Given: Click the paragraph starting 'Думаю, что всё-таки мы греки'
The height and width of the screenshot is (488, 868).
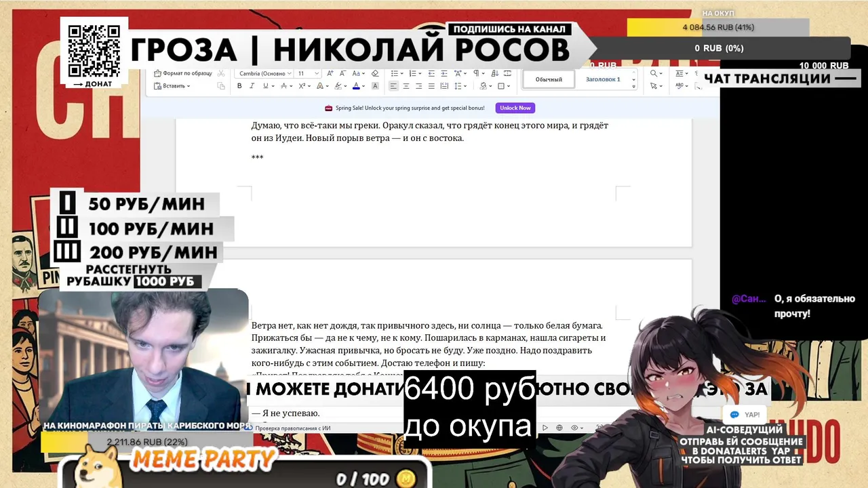Looking at the screenshot, I should [x=430, y=131].
